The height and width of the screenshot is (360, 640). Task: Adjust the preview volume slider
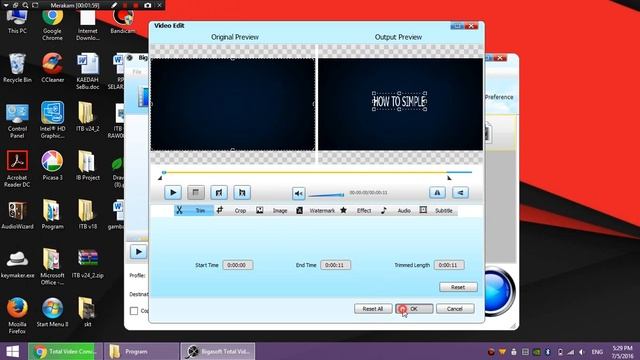(326, 195)
